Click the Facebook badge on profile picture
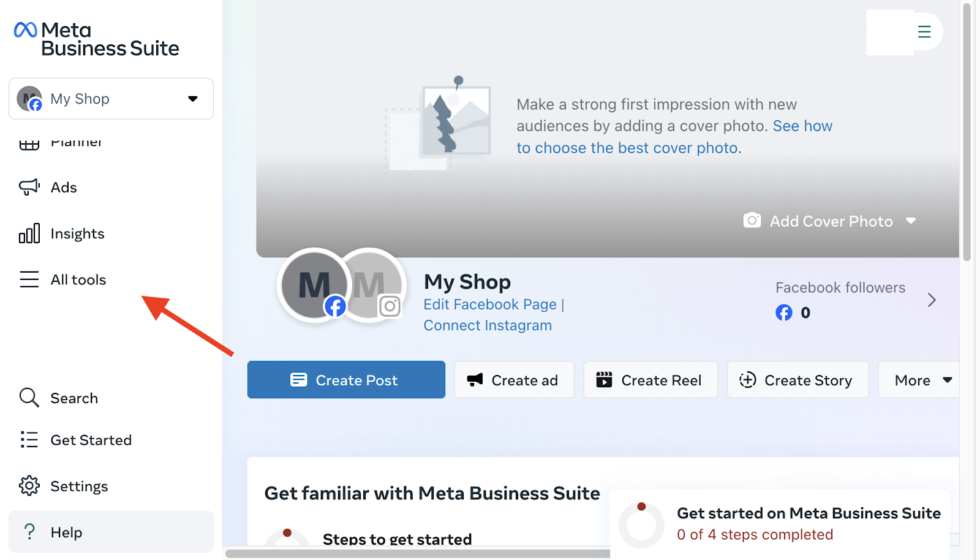Viewport: 980px width, 560px height. click(335, 306)
